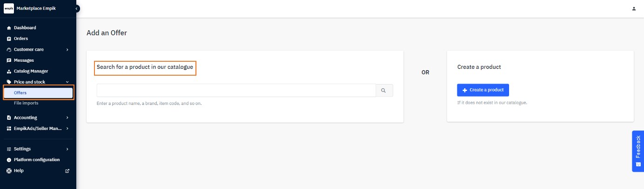Open the File imports menu item
The image size is (644, 189).
pos(26,103)
